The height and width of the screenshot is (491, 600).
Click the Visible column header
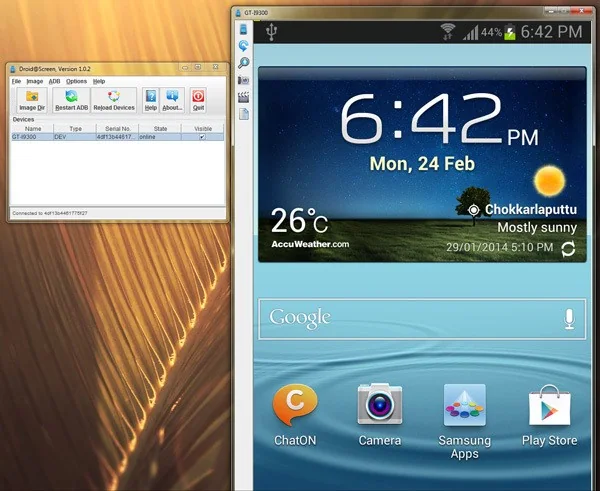click(203, 129)
